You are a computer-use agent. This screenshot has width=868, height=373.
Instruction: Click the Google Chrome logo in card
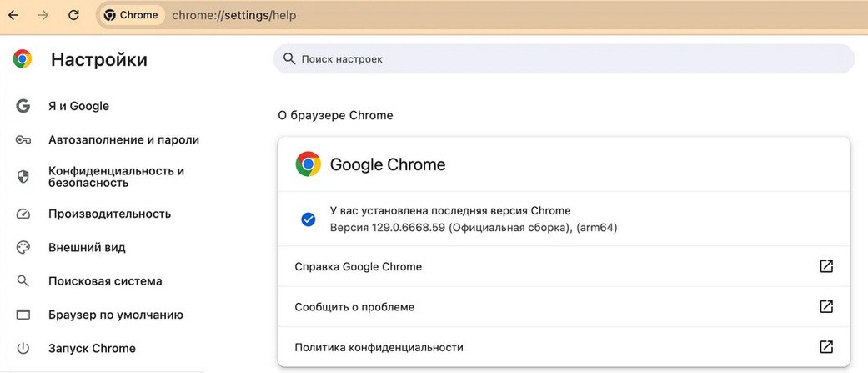tap(308, 164)
